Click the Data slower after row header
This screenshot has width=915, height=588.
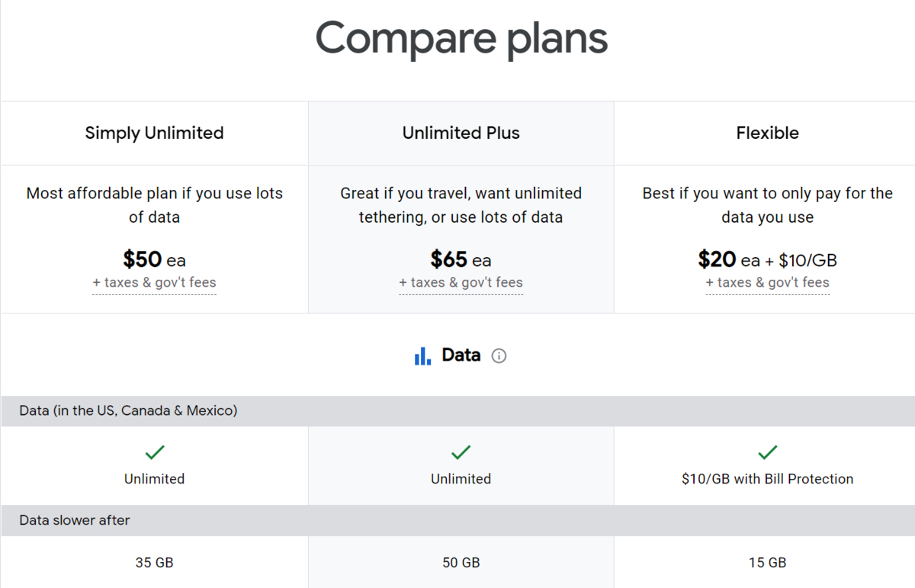(x=74, y=520)
